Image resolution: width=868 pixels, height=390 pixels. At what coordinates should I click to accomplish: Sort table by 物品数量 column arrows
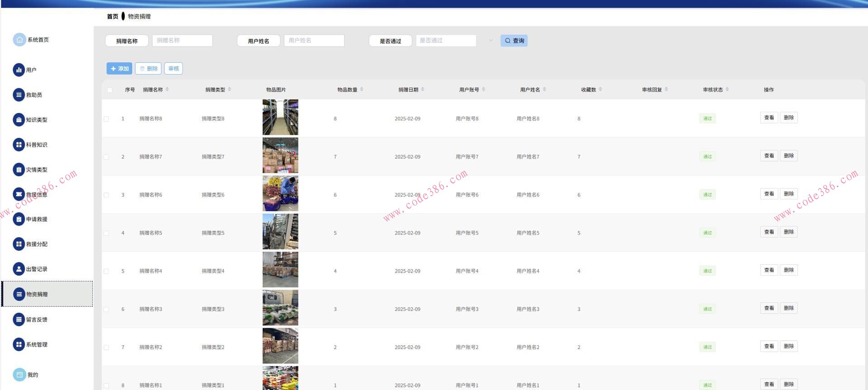362,89
